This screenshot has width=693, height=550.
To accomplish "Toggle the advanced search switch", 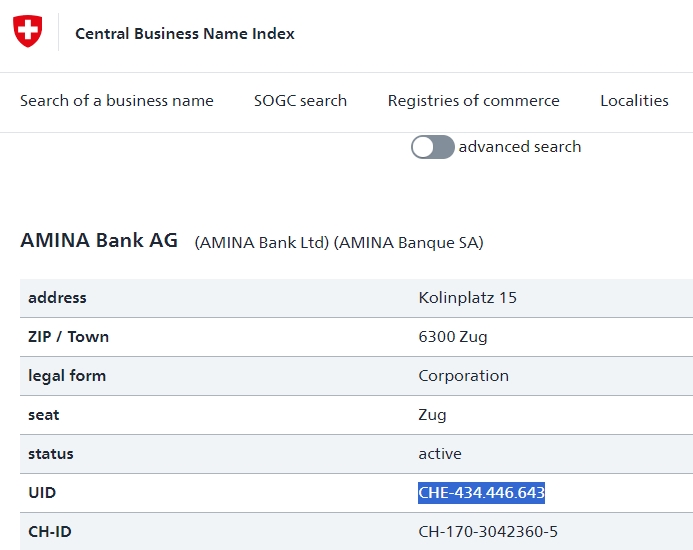I will (x=432, y=147).
